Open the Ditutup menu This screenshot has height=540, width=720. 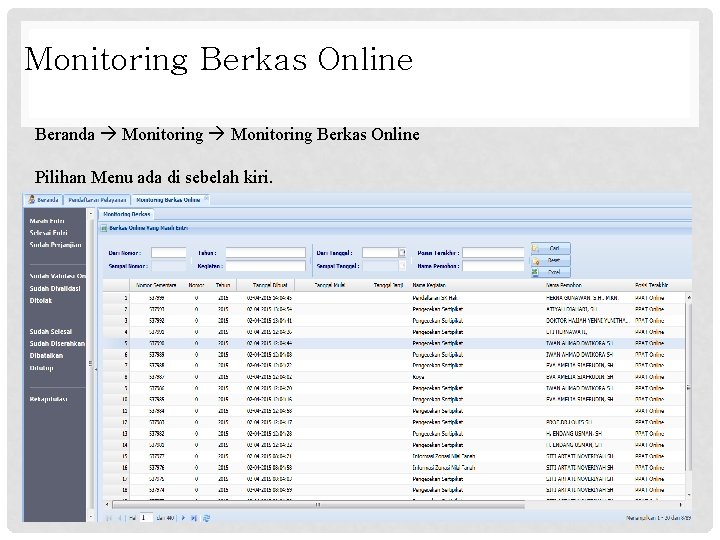click(41, 368)
